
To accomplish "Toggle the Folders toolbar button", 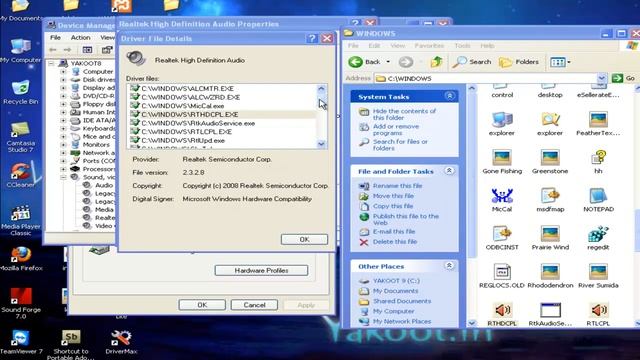I will pos(519,62).
